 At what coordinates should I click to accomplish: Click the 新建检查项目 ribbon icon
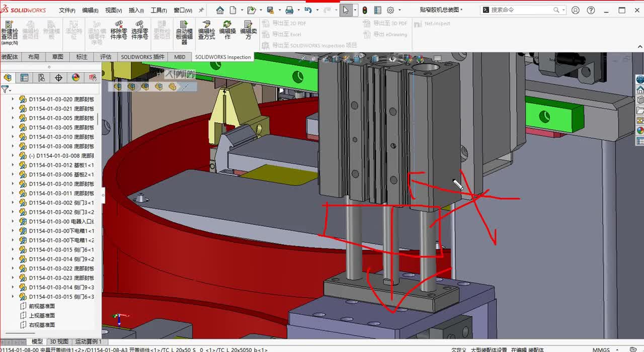(9, 26)
